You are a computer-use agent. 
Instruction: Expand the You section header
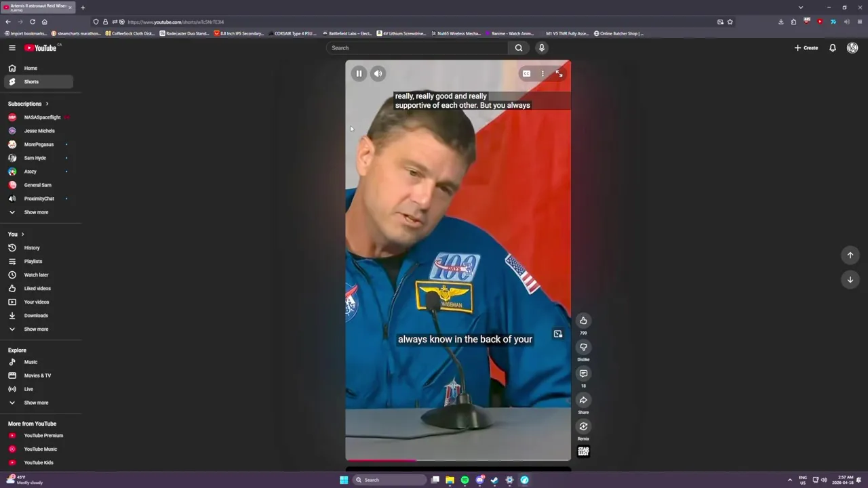coord(16,234)
